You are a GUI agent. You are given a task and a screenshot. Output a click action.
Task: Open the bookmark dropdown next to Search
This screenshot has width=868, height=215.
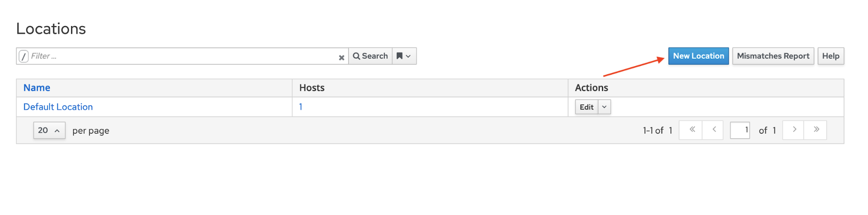click(x=404, y=56)
